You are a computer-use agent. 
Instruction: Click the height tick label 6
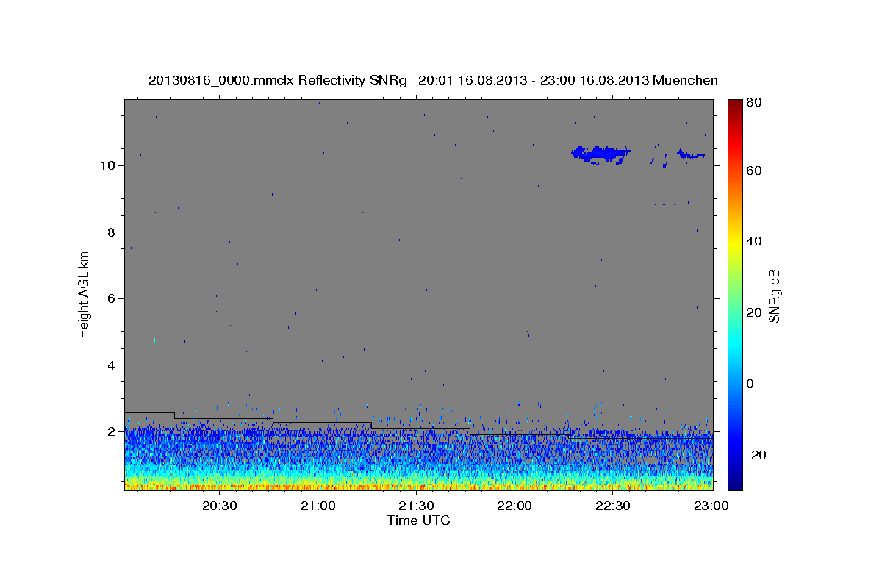(x=110, y=298)
